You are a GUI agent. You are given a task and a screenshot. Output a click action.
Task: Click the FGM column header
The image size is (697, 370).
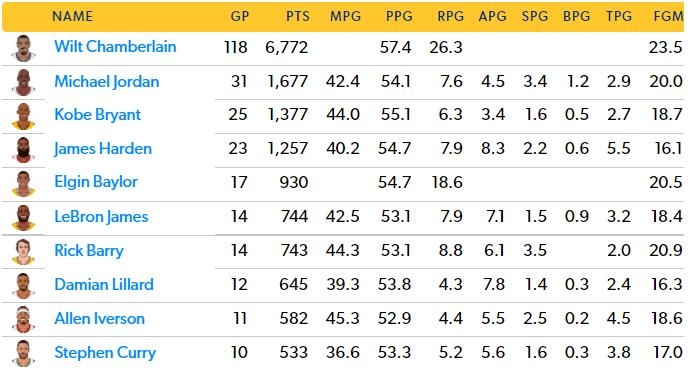pos(668,16)
